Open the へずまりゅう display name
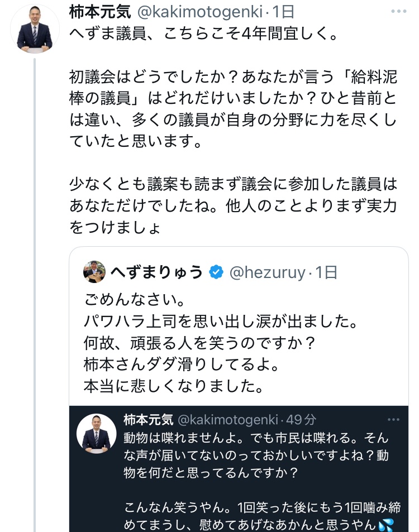This screenshot has height=532, width=419. pos(156,272)
